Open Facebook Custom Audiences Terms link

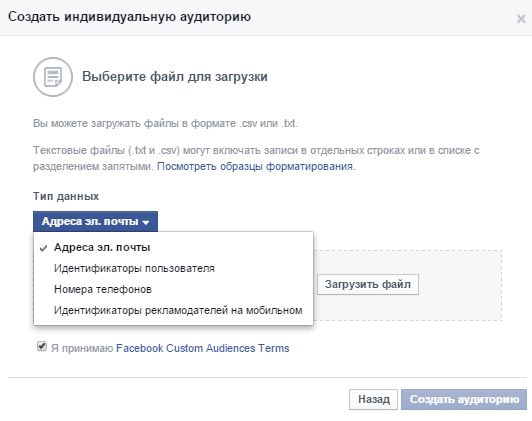(203, 348)
